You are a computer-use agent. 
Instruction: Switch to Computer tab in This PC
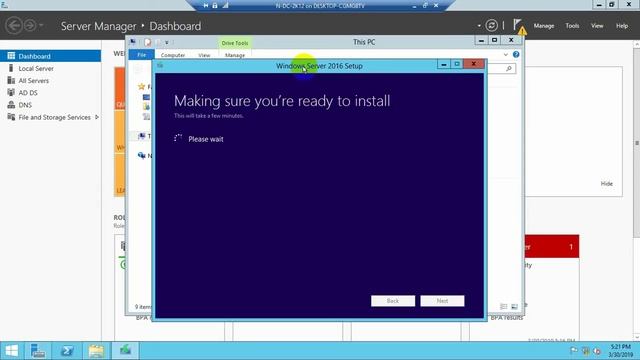173,55
